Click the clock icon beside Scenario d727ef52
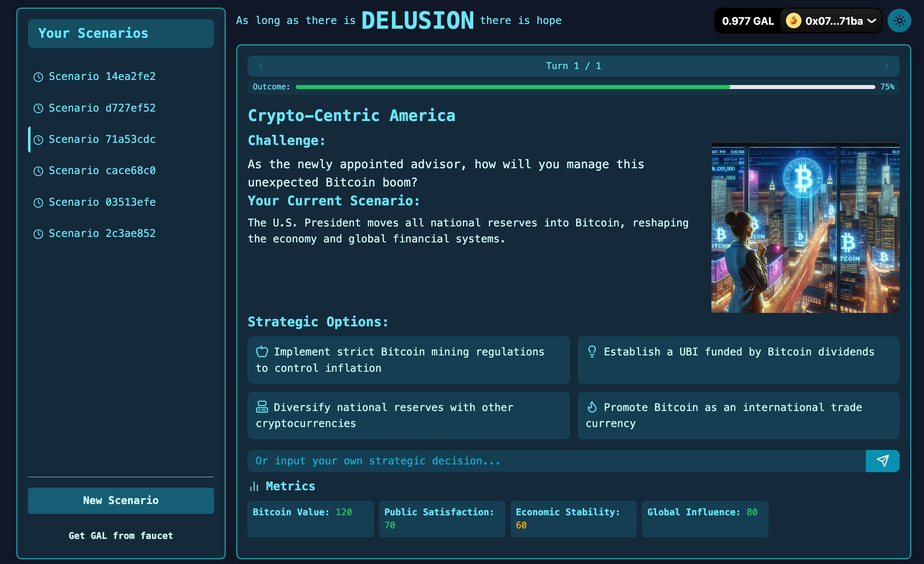Screen dimensions: 924x564 tap(38, 108)
